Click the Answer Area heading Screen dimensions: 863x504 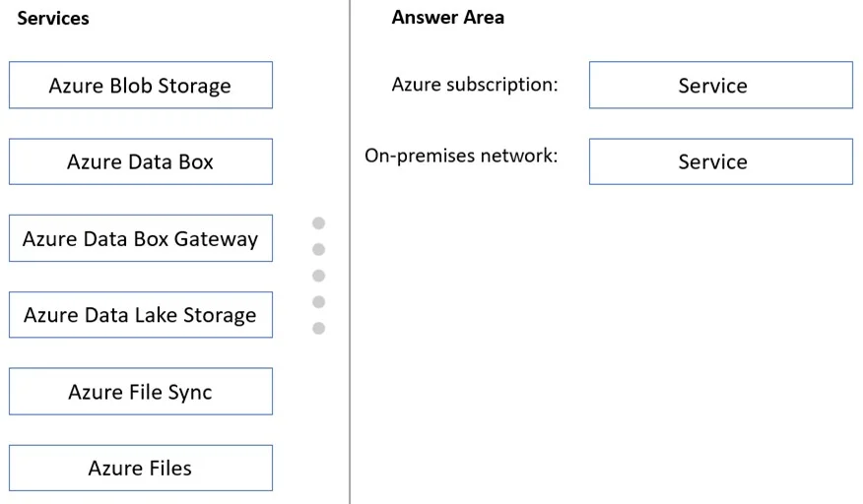click(447, 17)
